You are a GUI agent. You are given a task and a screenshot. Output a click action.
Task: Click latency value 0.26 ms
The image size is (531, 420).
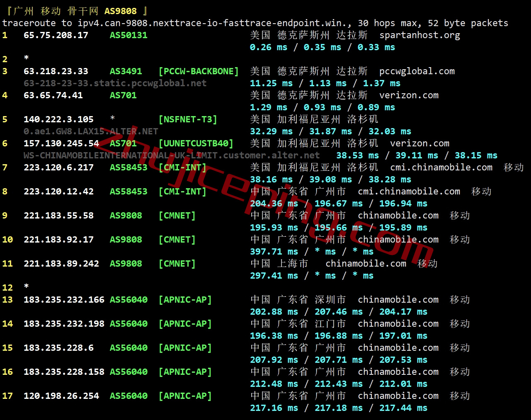(x=269, y=47)
